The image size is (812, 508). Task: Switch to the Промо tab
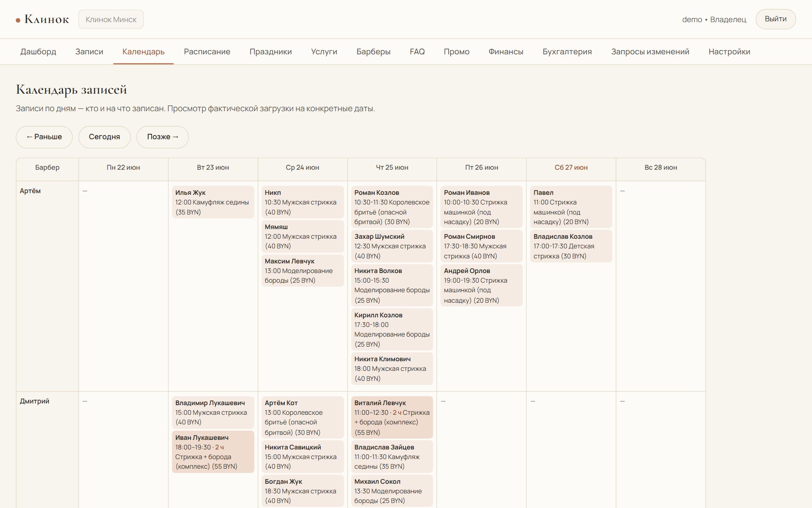pos(457,52)
